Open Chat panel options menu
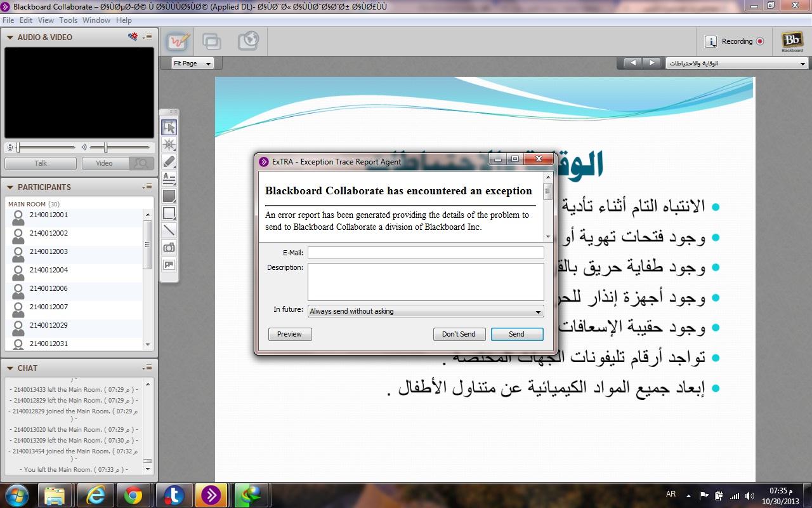Screen dimensions: 812x508 tap(147, 368)
